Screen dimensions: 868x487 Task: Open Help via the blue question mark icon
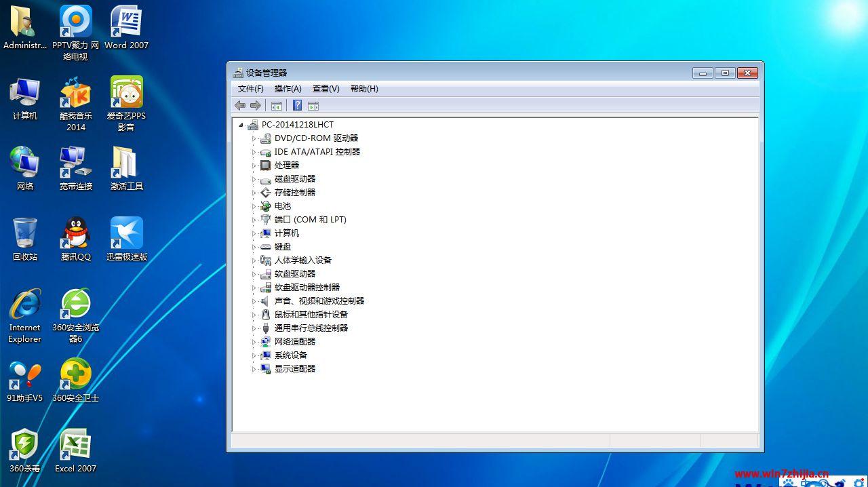[x=297, y=105]
